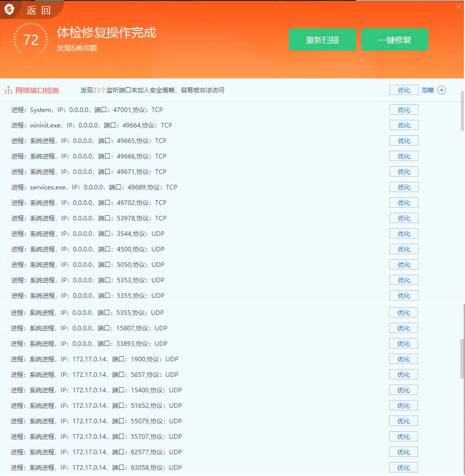Click 优化 for 172.17.0.14 port 51652

pyautogui.click(x=404, y=406)
